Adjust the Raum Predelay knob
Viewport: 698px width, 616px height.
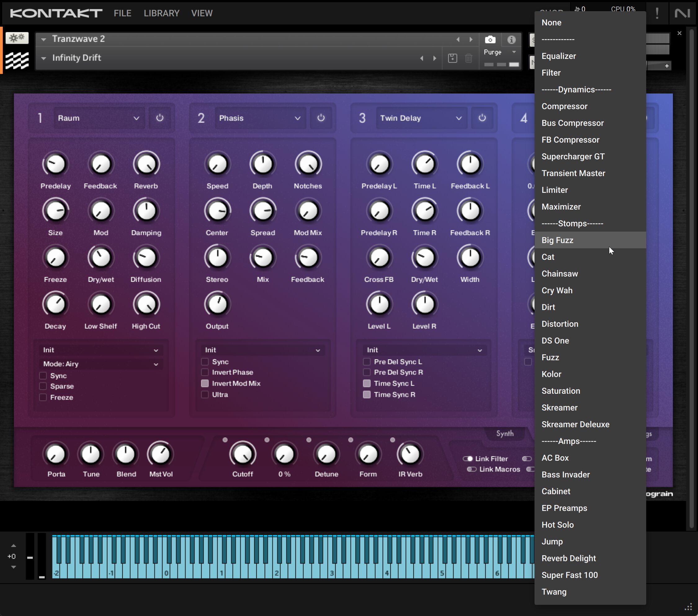coord(55,164)
